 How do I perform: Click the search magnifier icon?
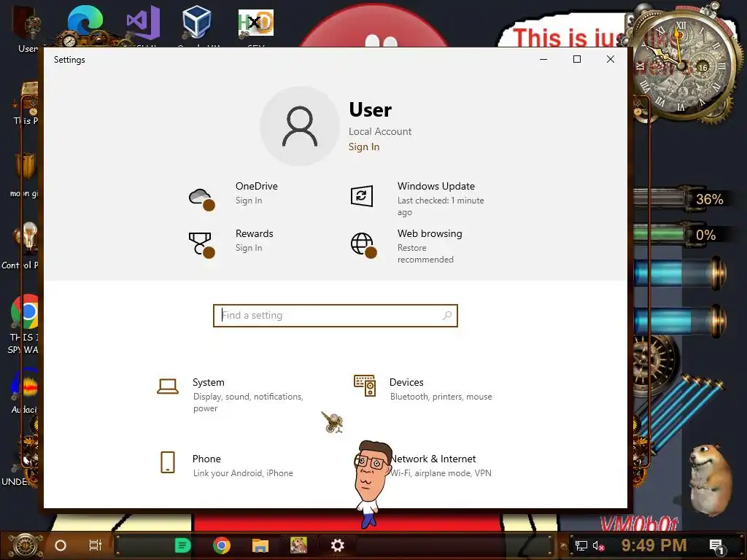pos(447,315)
